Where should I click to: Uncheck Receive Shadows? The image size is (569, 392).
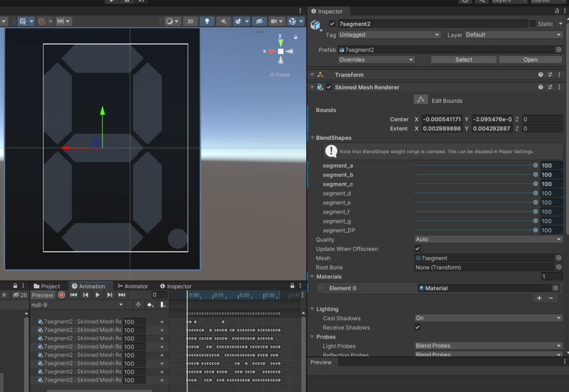[x=417, y=327]
